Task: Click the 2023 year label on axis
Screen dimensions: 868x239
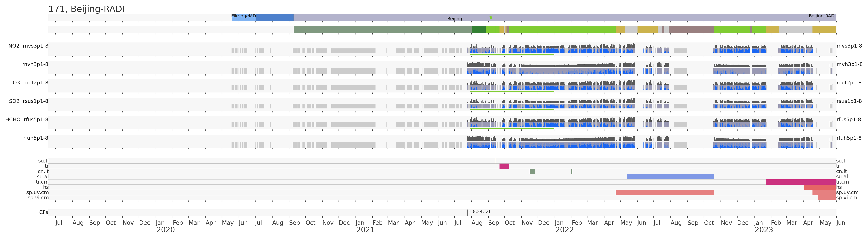Action: click(764, 230)
